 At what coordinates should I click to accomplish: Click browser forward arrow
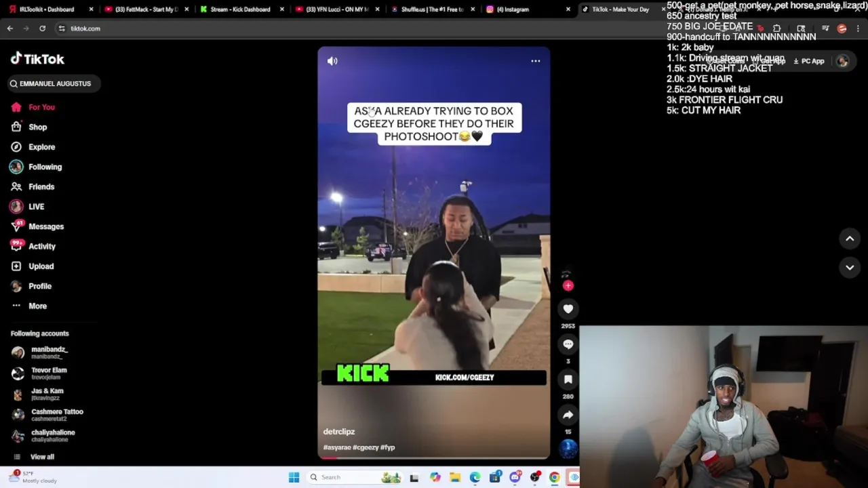tap(26, 28)
